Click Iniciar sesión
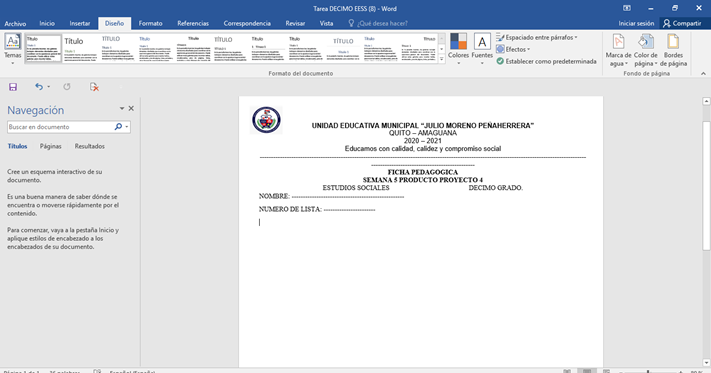This screenshot has width=711, height=373. 636,23
